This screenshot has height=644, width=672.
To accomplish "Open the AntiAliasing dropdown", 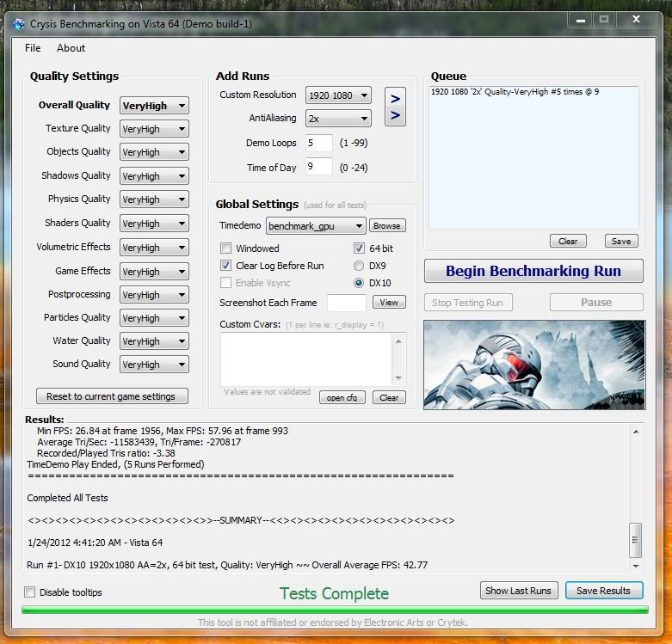I will 338,119.
